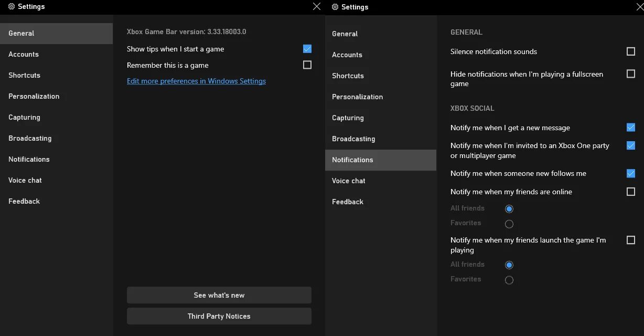Image resolution: width=644 pixels, height=336 pixels.
Task: Enable Silence notification sounds checkbox
Action: (631, 51)
